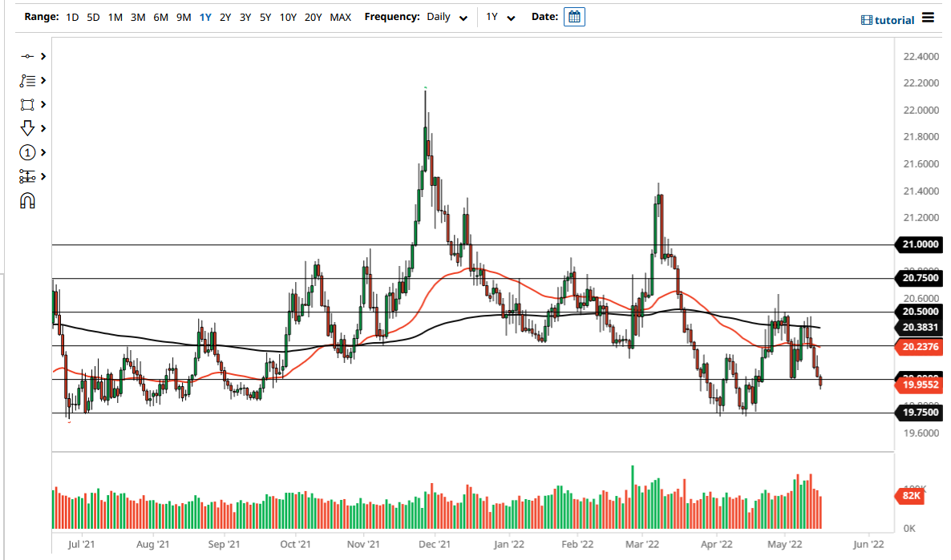Screen dimensions: 951x560
Task: Select the rectangle shape drawing tool
Action: (26, 104)
